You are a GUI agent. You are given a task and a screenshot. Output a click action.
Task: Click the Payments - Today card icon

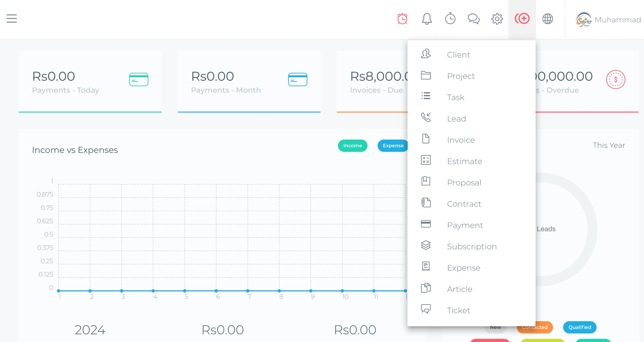pos(139,79)
